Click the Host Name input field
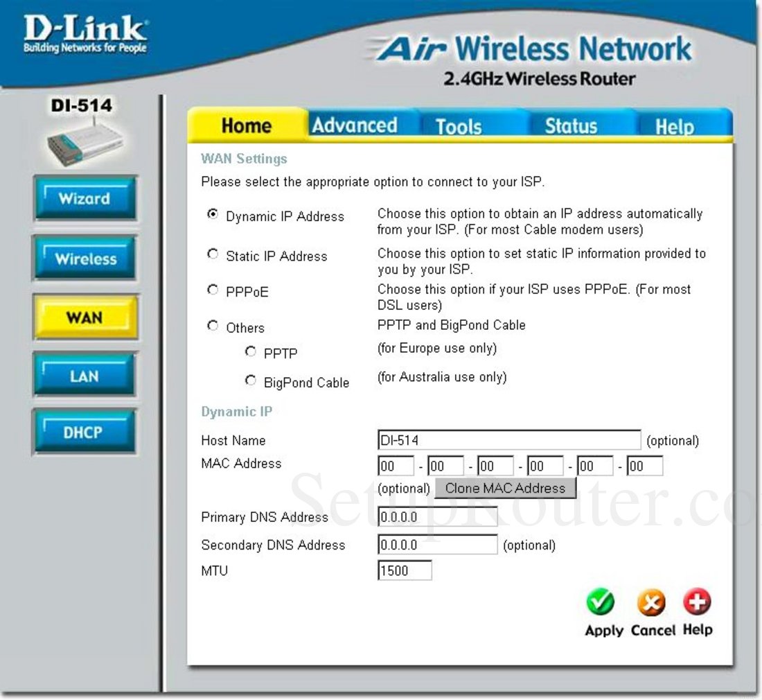 509,440
